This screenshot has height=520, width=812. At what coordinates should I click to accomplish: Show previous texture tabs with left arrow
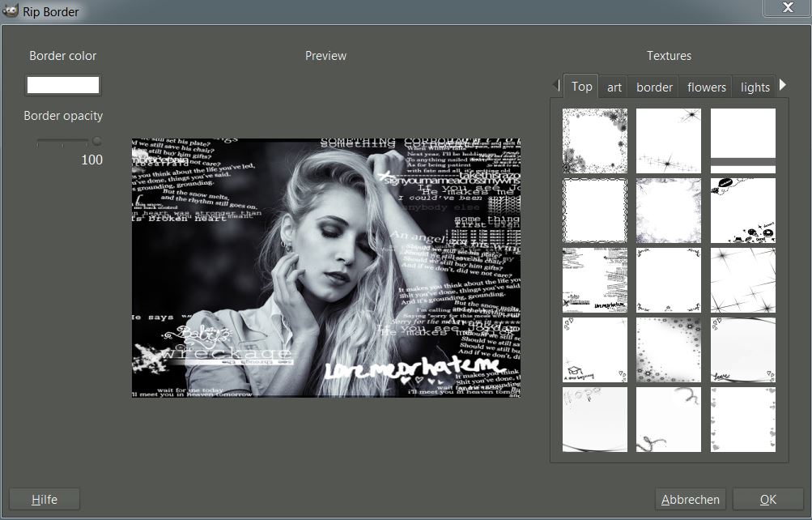pos(556,84)
